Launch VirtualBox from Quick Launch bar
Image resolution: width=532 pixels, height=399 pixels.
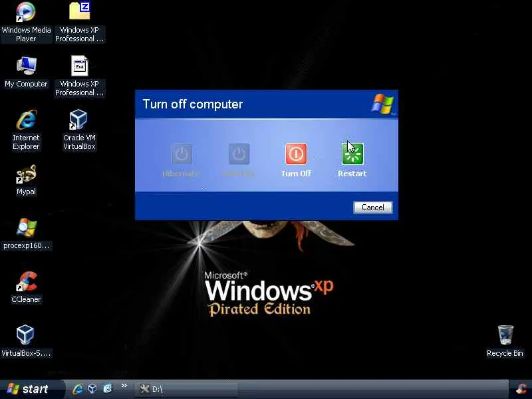point(92,388)
